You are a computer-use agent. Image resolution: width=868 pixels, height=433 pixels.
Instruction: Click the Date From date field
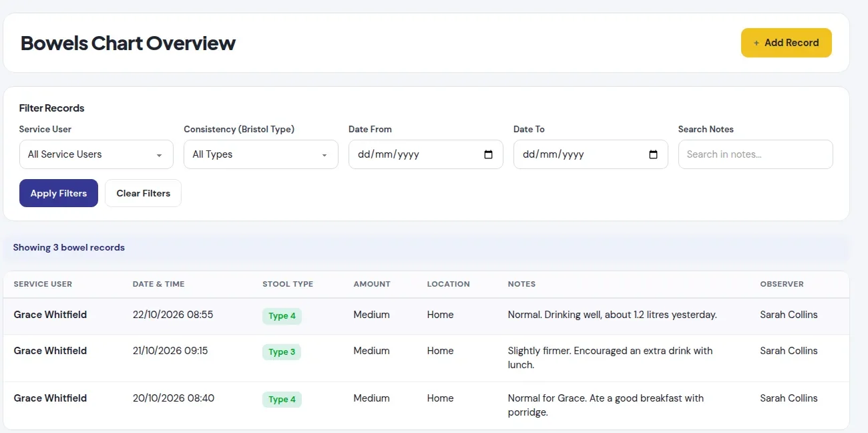pyautogui.click(x=426, y=154)
